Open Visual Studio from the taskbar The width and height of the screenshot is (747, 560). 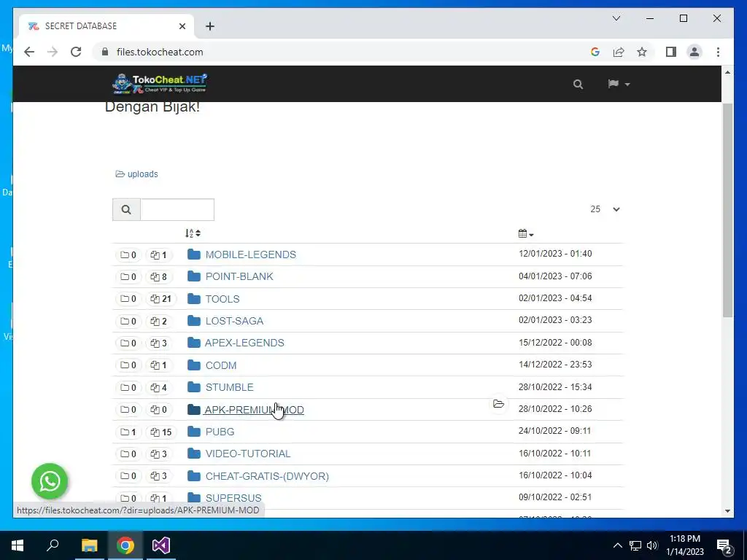161,545
